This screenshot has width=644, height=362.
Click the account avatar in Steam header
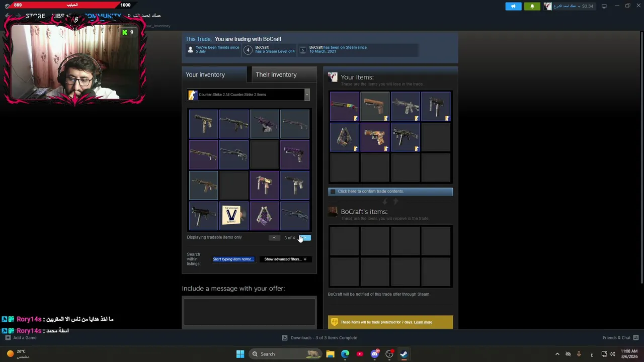547,6
